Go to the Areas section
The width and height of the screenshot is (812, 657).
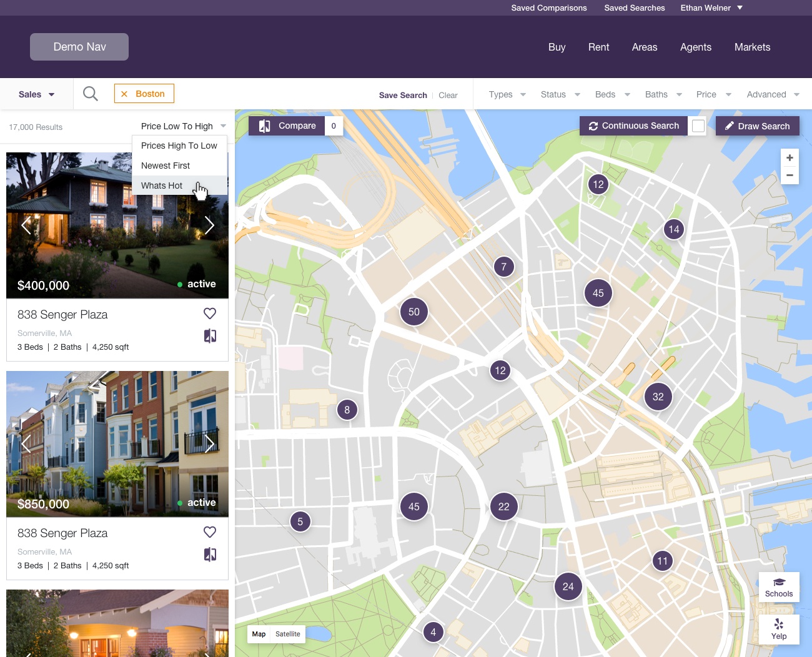645,47
